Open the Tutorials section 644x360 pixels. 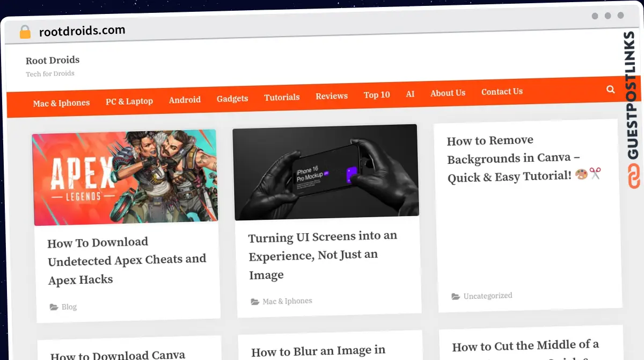[x=282, y=97]
